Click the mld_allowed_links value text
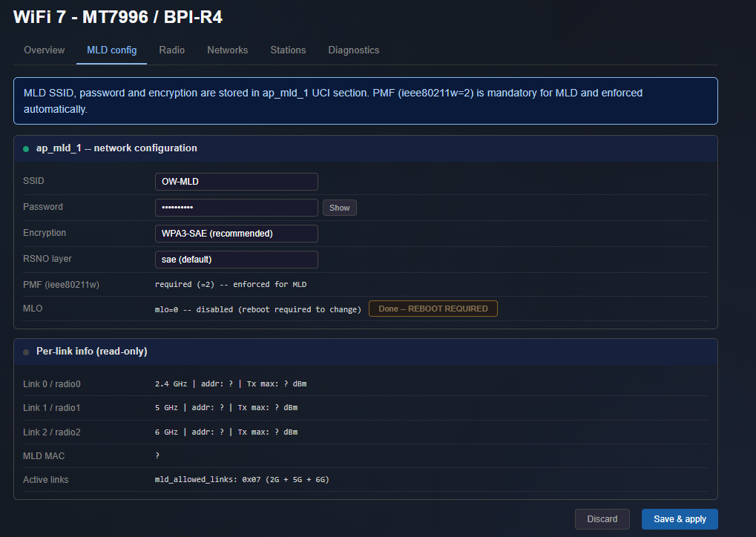 (242, 480)
